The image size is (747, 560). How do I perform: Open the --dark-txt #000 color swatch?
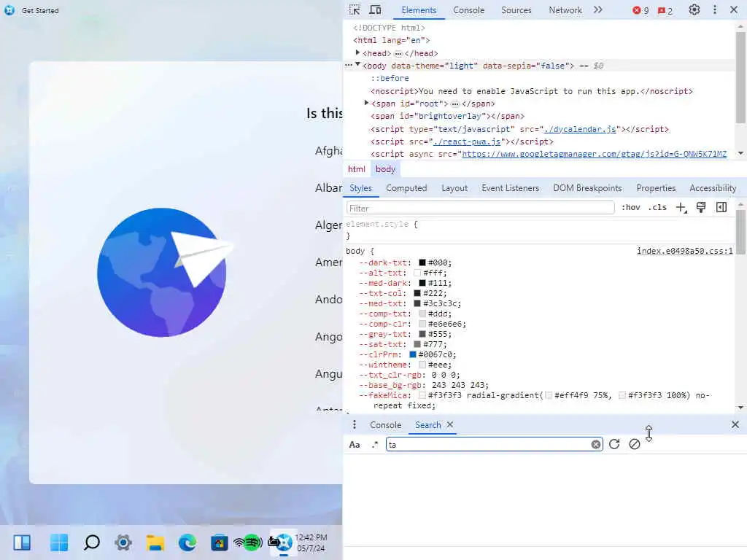[x=422, y=262]
